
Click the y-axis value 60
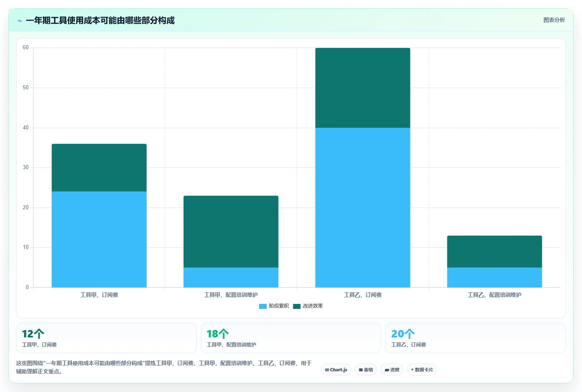click(x=26, y=48)
